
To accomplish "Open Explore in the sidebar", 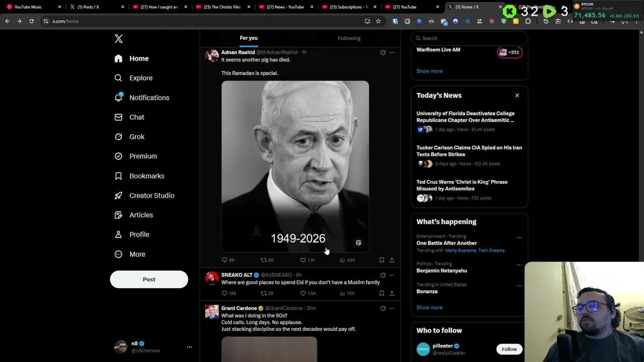I will coord(133,78).
